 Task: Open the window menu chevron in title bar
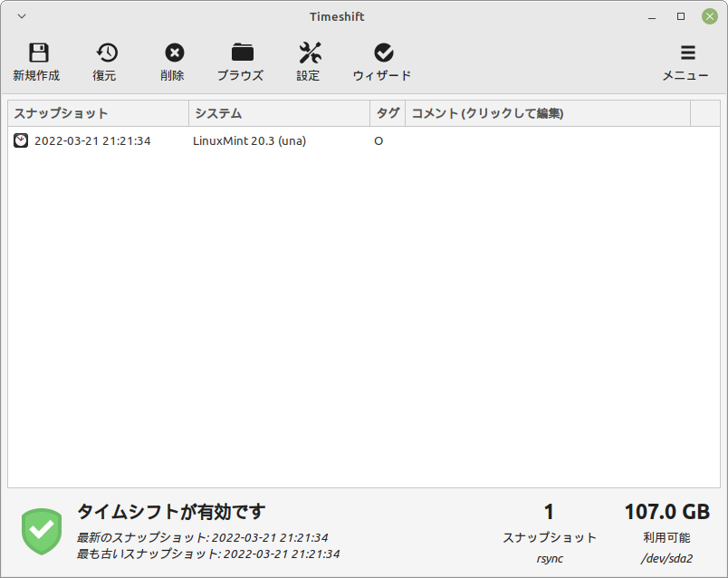[22, 16]
